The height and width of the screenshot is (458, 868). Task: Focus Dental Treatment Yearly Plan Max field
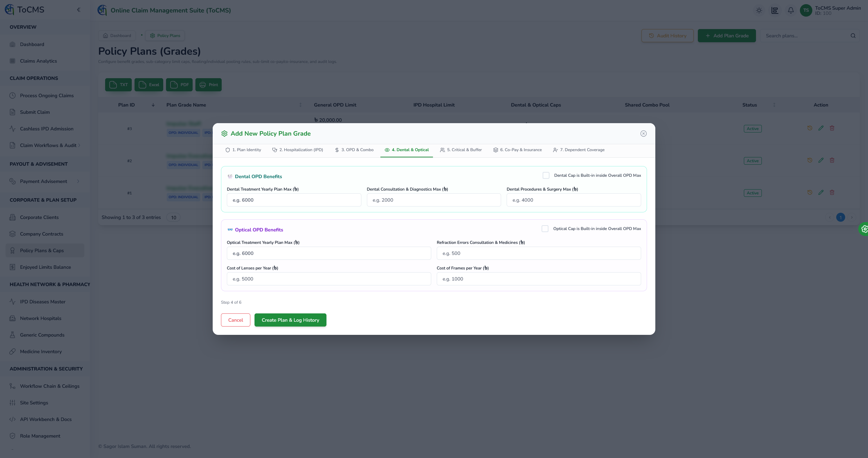(294, 200)
